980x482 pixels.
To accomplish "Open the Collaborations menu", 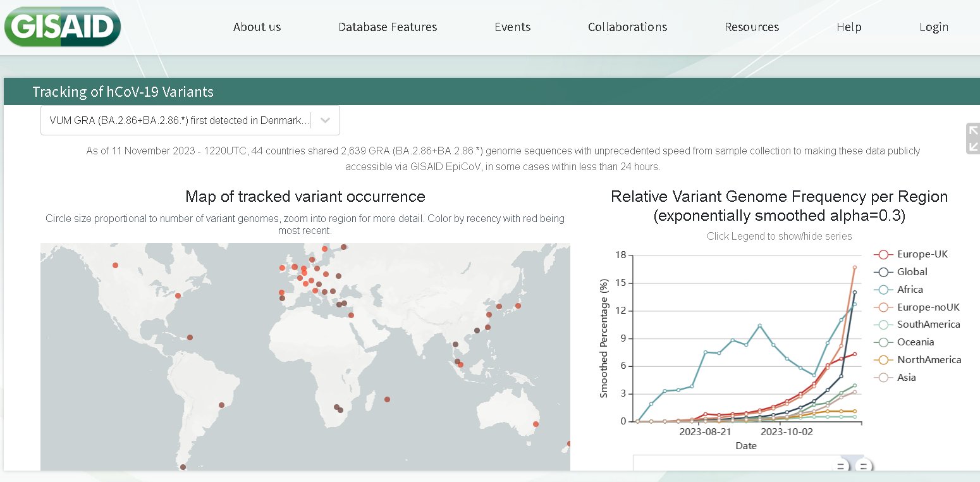I will (627, 27).
